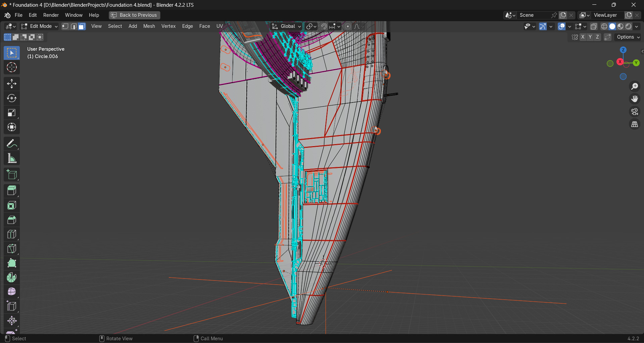Toggle the camera view icon

pyautogui.click(x=635, y=112)
